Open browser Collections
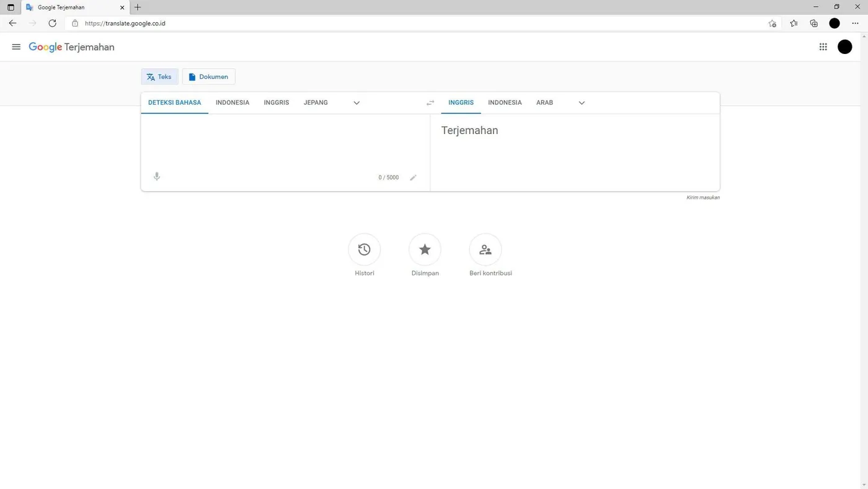This screenshot has height=489, width=868. [814, 24]
